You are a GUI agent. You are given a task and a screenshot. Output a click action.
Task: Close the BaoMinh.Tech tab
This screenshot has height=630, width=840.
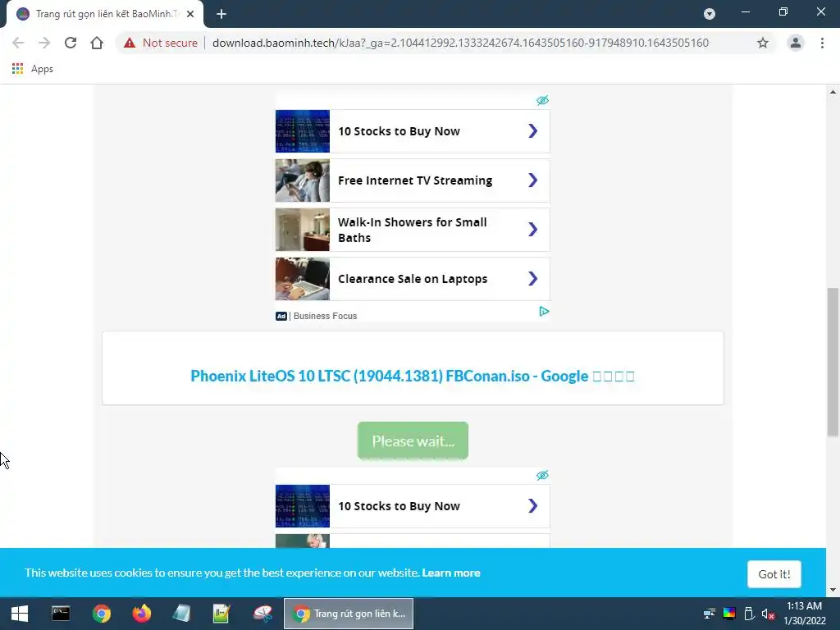pos(190,14)
